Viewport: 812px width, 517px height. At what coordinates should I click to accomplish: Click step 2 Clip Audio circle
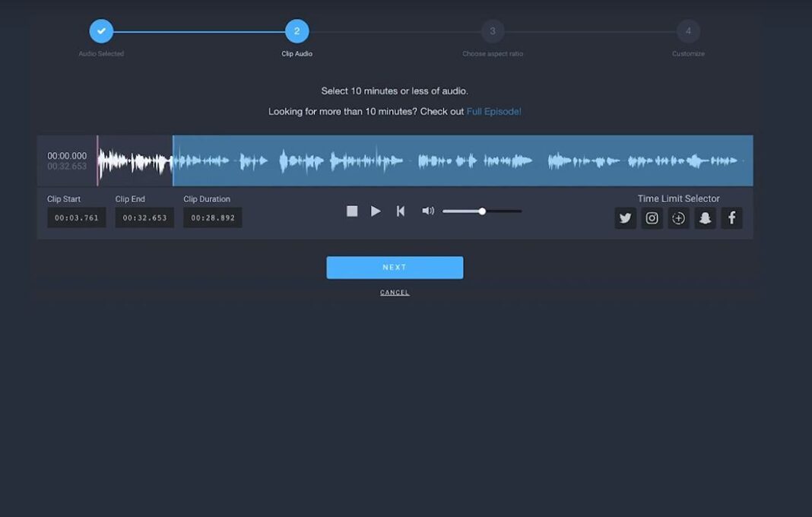coord(297,31)
